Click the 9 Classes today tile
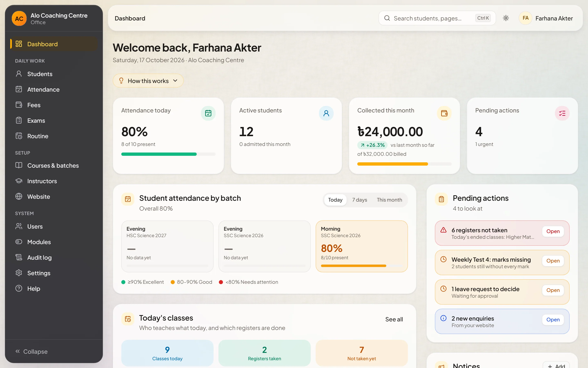This screenshot has height=368, width=588. (x=167, y=353)
